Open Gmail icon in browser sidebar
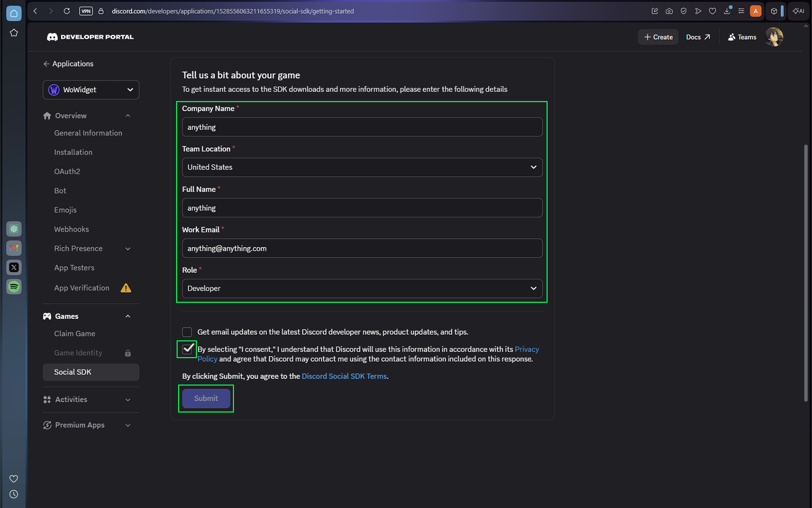Viewport: 812px width, 508px height. (x=14, y=248)
